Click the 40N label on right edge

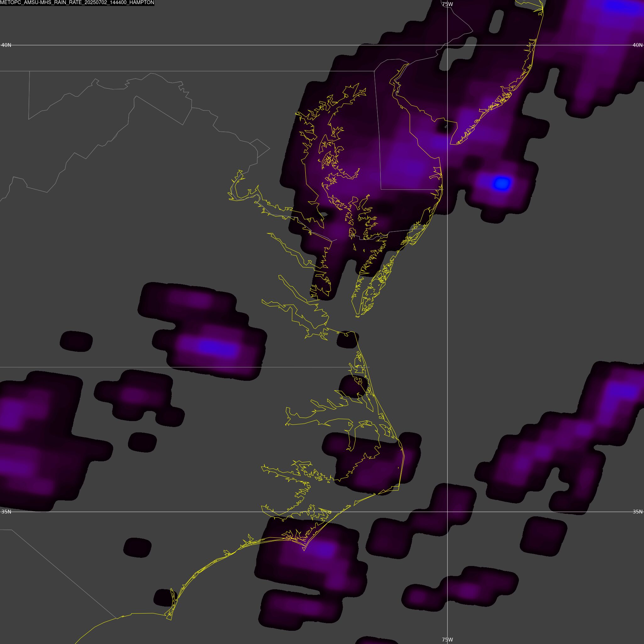637,45
